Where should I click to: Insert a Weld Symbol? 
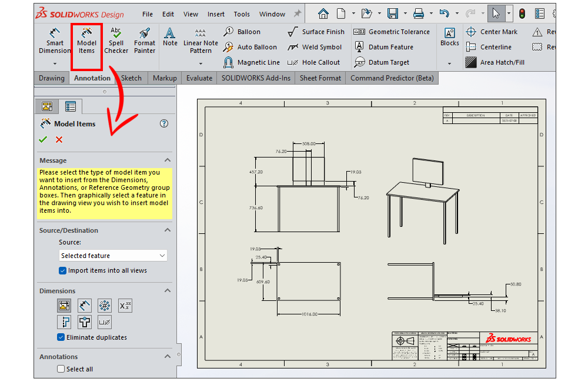pyautogui.click(x=315, y=47)
